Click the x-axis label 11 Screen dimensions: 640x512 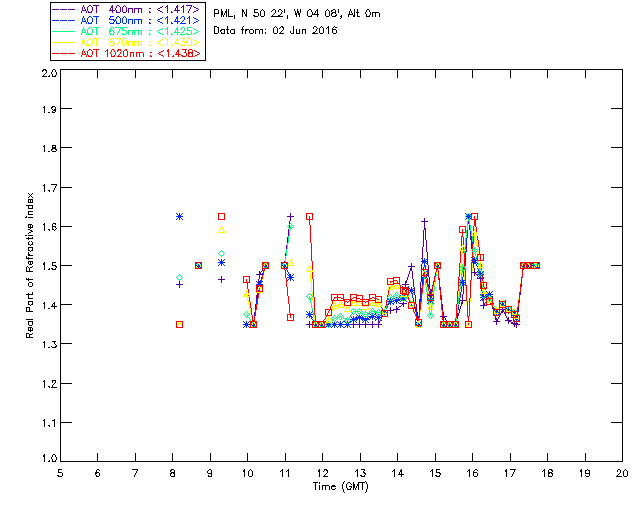[285, 473]
